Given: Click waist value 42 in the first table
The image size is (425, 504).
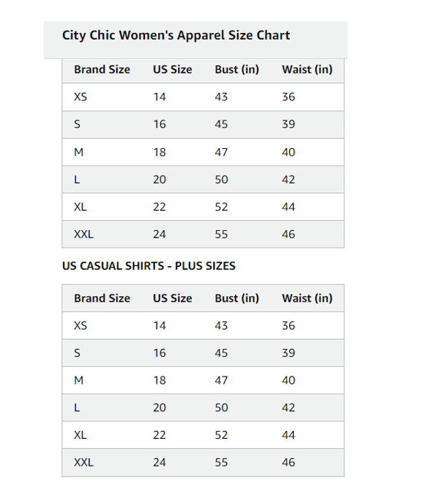Looking at the screenshot, I should tap(288, 180).
